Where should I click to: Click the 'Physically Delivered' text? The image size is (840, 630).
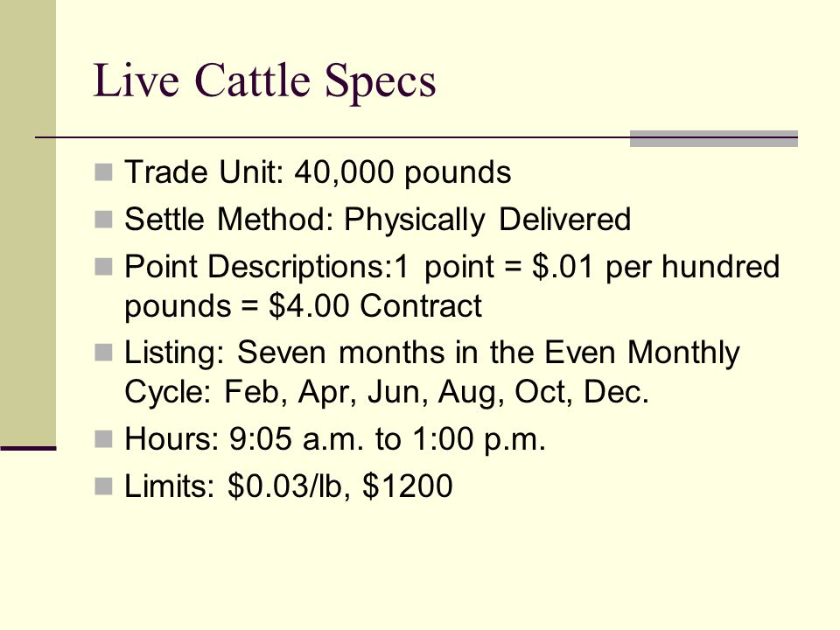[x=487, y=220]
